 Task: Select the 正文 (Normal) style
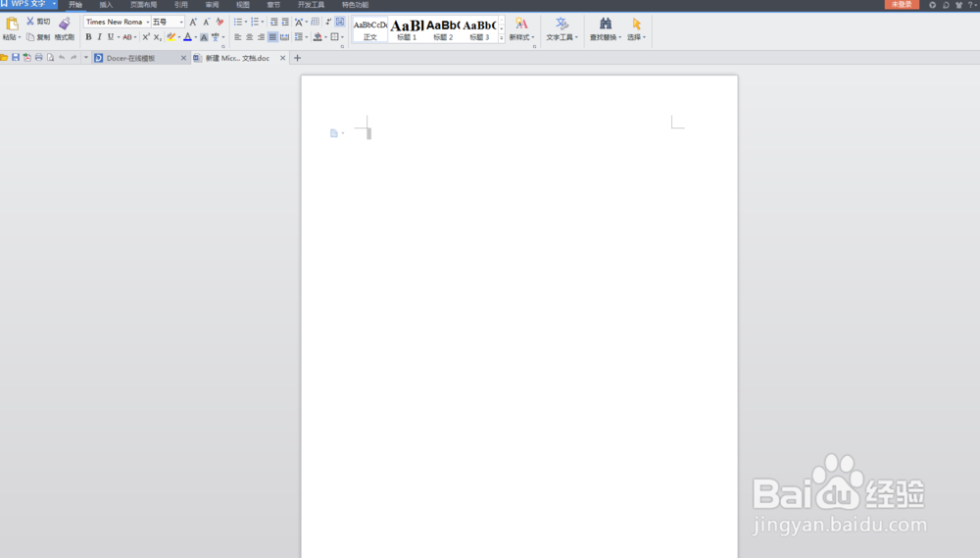(370, 29)
